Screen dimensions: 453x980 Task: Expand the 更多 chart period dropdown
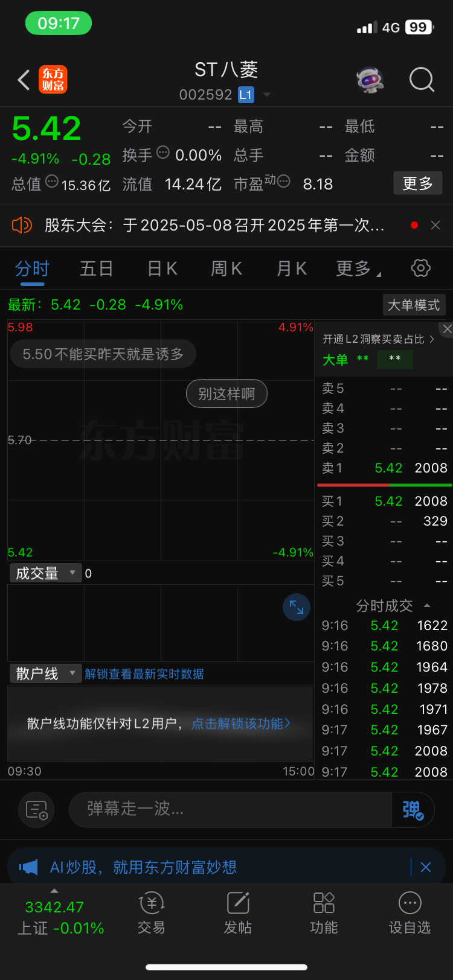(358, 269)
